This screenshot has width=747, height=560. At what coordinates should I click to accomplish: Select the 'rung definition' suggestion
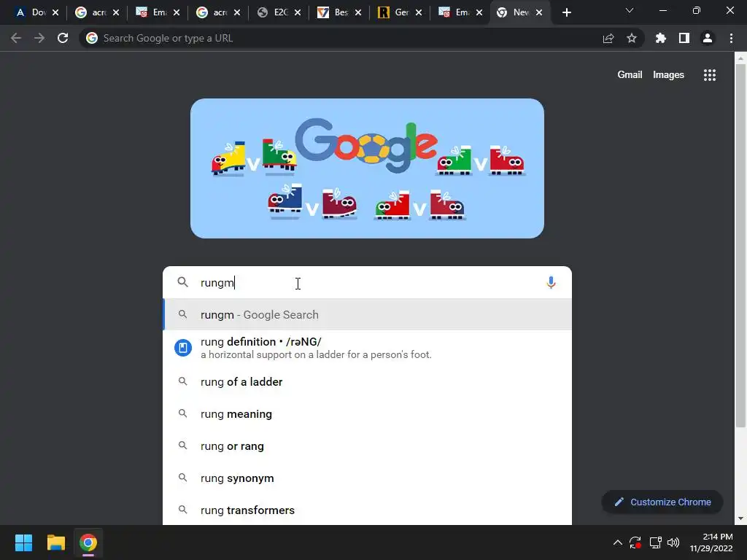367,348
